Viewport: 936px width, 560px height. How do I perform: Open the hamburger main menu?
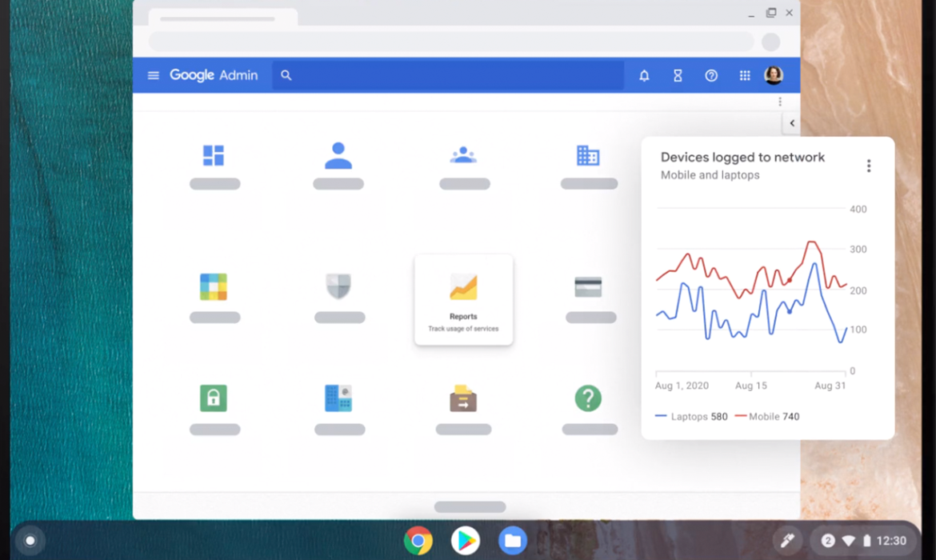pyautogui.click(x=154, y=75)
